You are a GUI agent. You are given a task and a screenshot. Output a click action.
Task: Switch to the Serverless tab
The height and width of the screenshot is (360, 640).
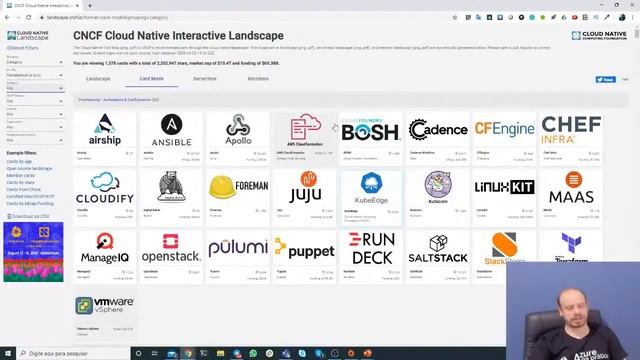[x=204, y=78]
